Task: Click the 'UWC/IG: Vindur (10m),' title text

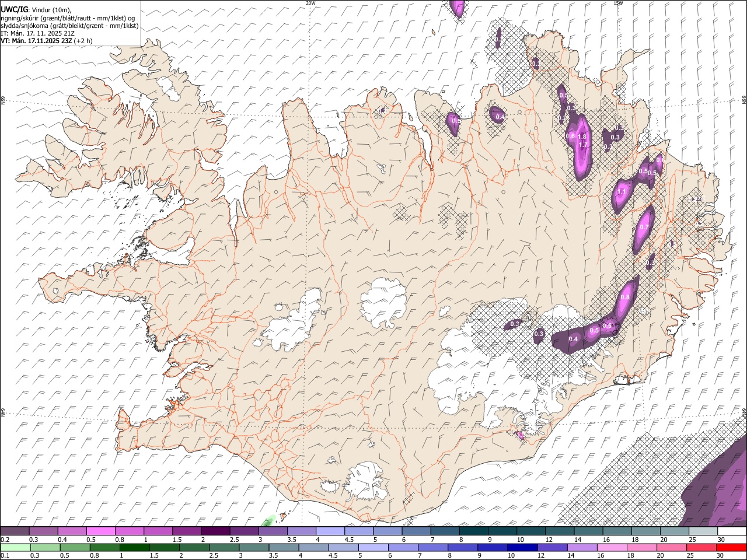Action: tap(36, 9)
